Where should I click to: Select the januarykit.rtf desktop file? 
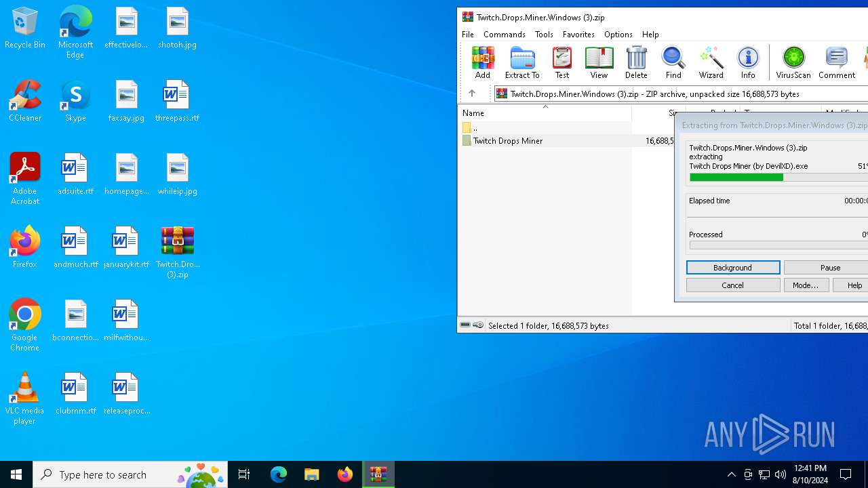[126, 247]
